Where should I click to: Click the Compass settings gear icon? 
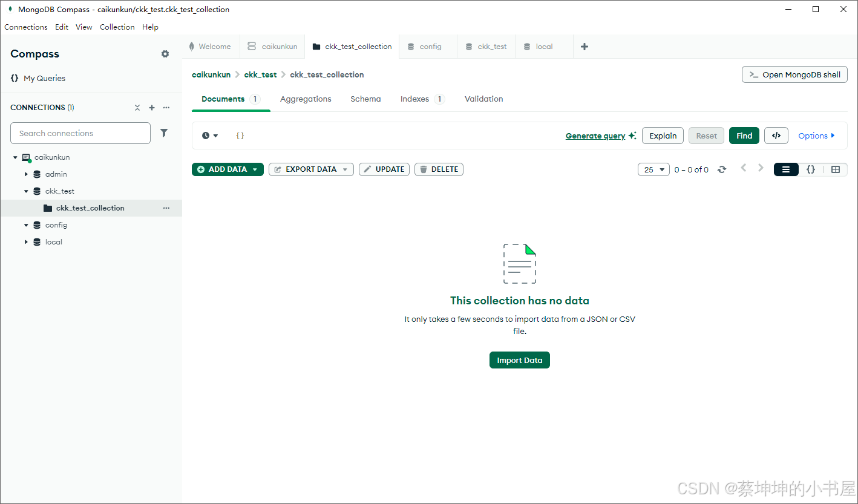165,54
